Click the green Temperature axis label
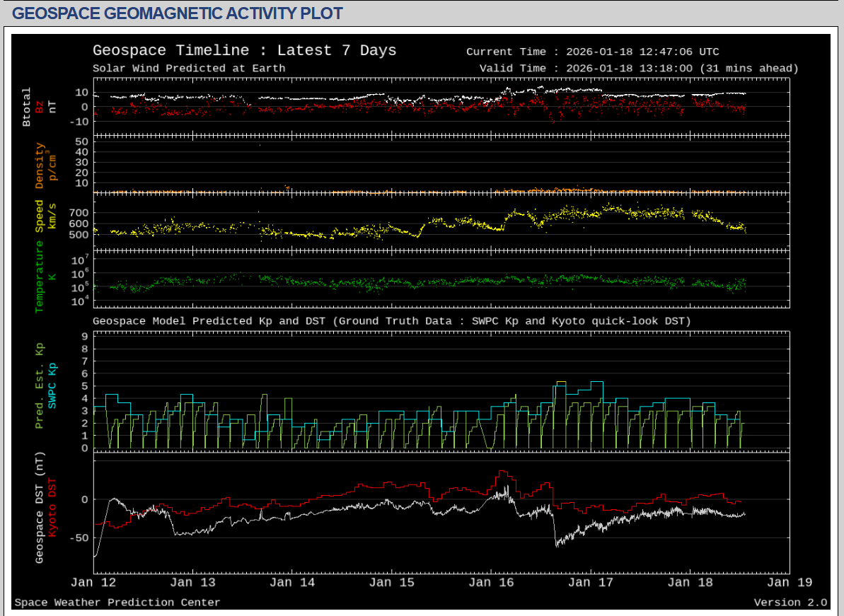The image size is (844, 616). 40,277
